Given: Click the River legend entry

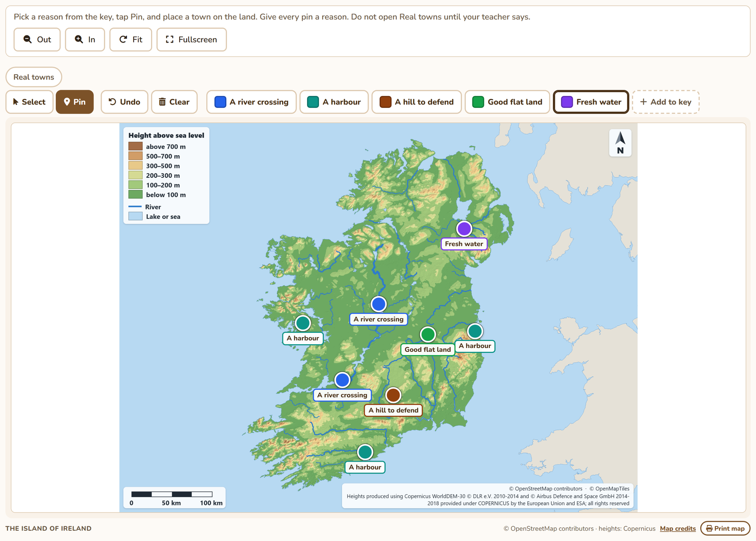Looking at the screenshot, I should point(145,207).
